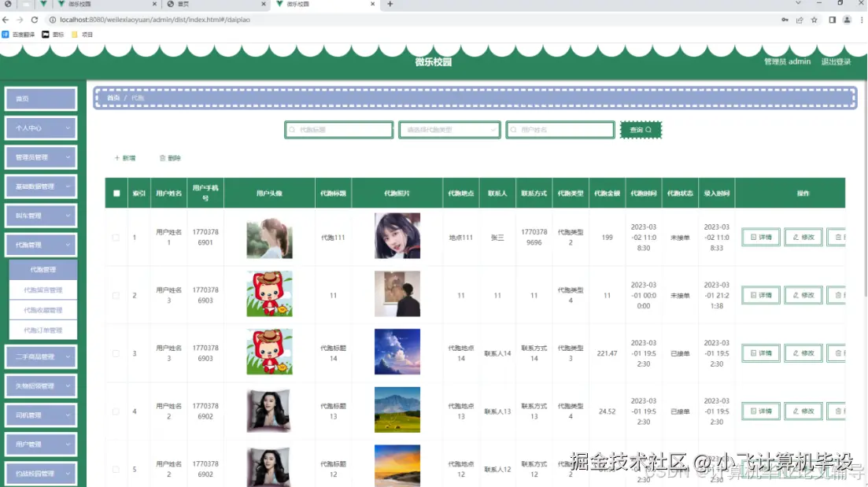Toggle the browser side panel icon
The image size is (868, 487).
832,20
